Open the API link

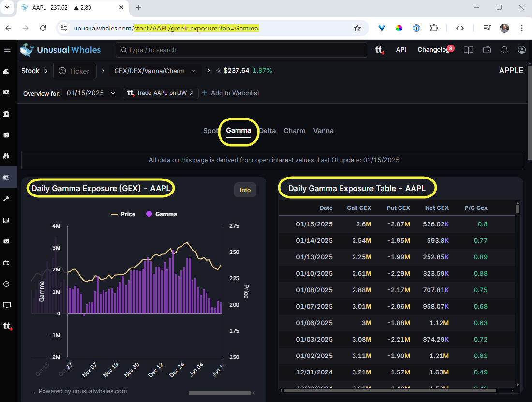(x=401, y=50)
